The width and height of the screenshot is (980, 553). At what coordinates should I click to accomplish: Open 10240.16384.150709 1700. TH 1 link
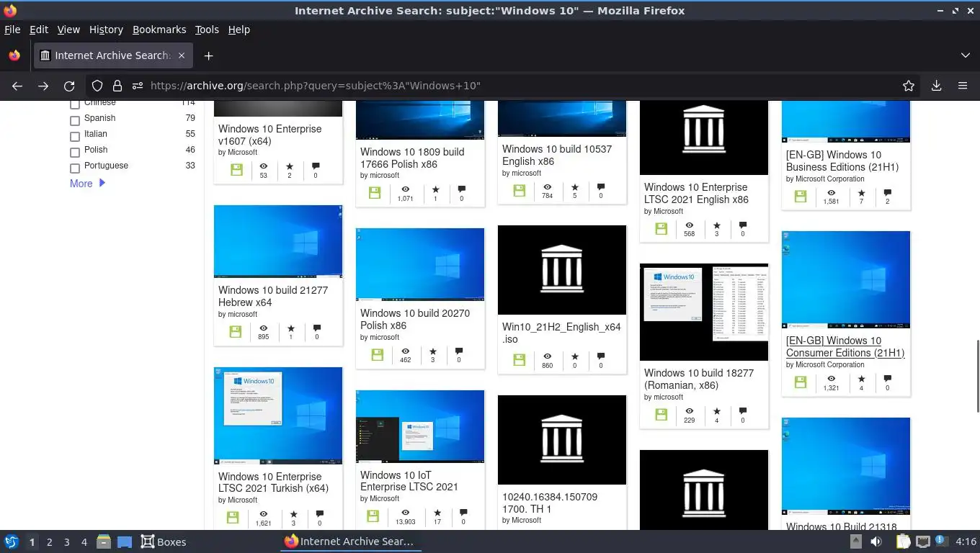(x=550, y=503)
